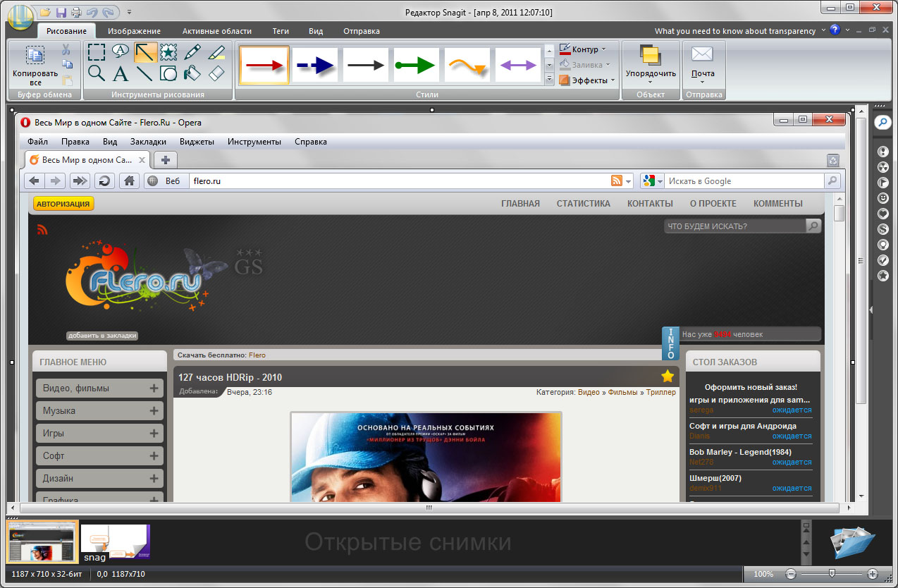Viewport: 898px width, 588px height.
Task: Select the Line tool
Action: tap(144, 73)
